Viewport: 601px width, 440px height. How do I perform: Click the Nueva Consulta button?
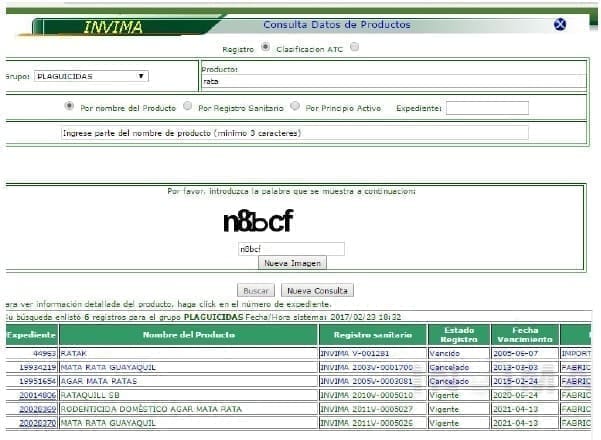point(317,291)
